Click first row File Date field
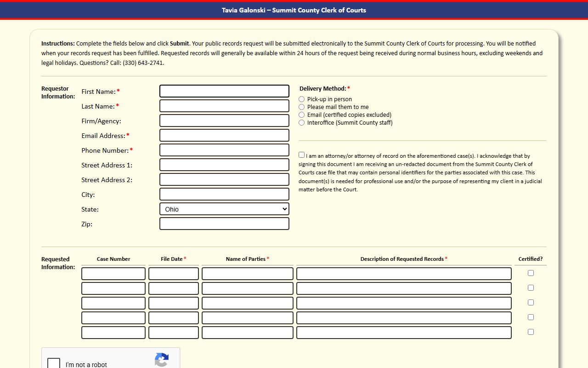 click(174, 274)
